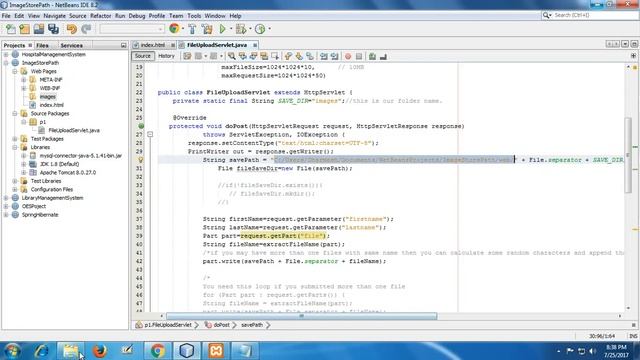This screenshot has height=360, width=640.
Task: Expand the HospitalManagementSystem project node
Action: pyautogui.click(x=6, y=54)
